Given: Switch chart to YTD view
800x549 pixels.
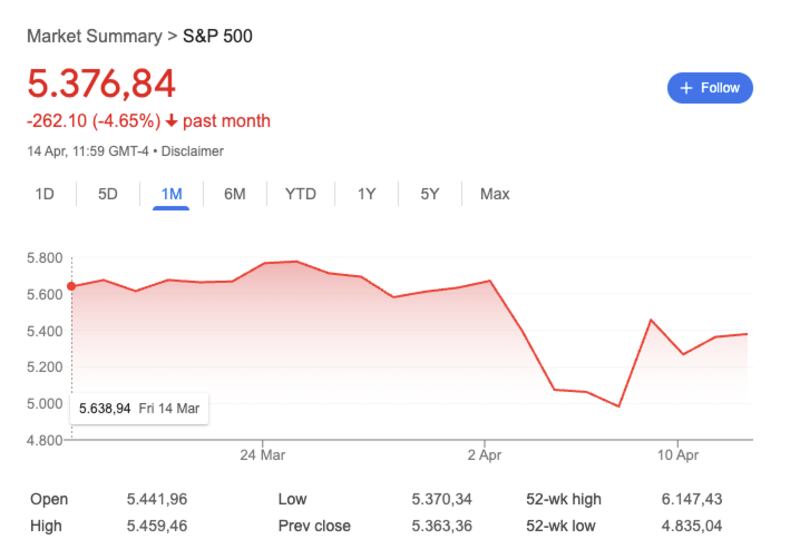Looking at the screenshot, I should point(300,194).
